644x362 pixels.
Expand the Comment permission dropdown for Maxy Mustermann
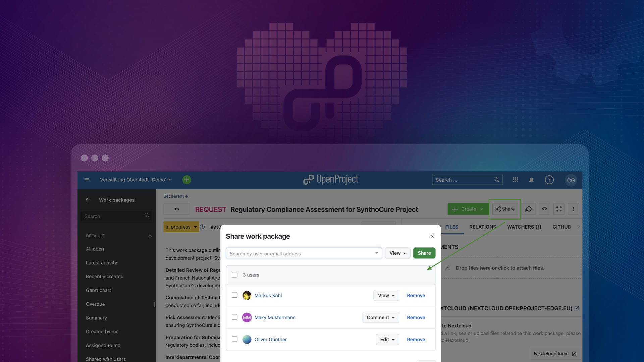(x=381, y=317)
